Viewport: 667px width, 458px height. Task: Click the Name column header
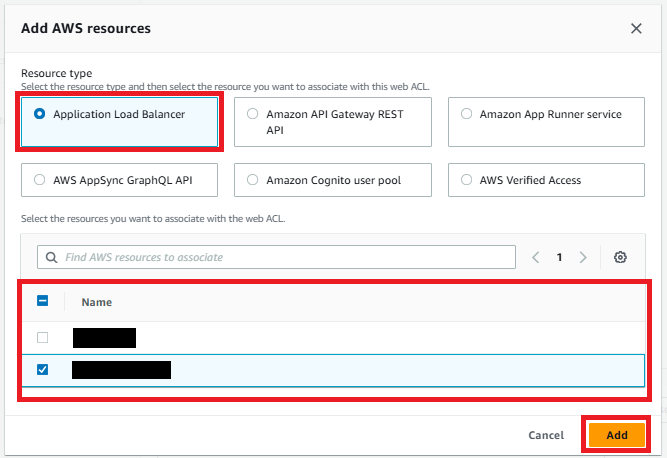(97, 302)
